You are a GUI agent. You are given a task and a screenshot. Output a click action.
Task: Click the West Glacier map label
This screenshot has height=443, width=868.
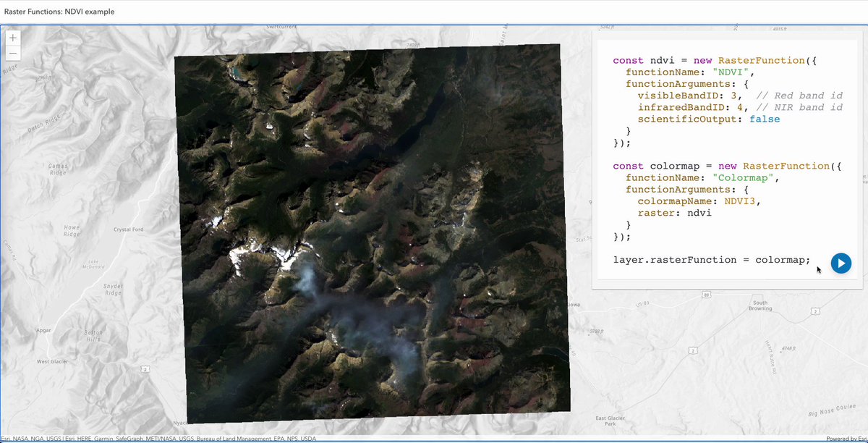[54, 361]
